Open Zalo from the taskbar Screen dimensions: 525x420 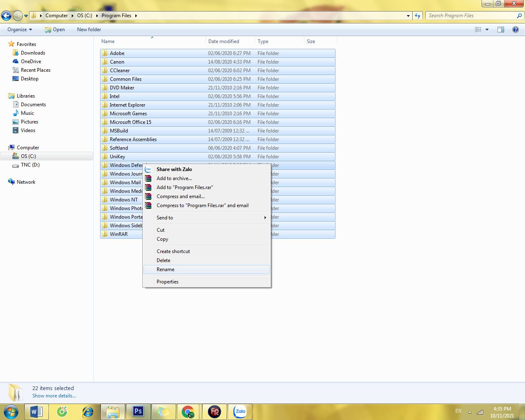click(x=240, y=411)
